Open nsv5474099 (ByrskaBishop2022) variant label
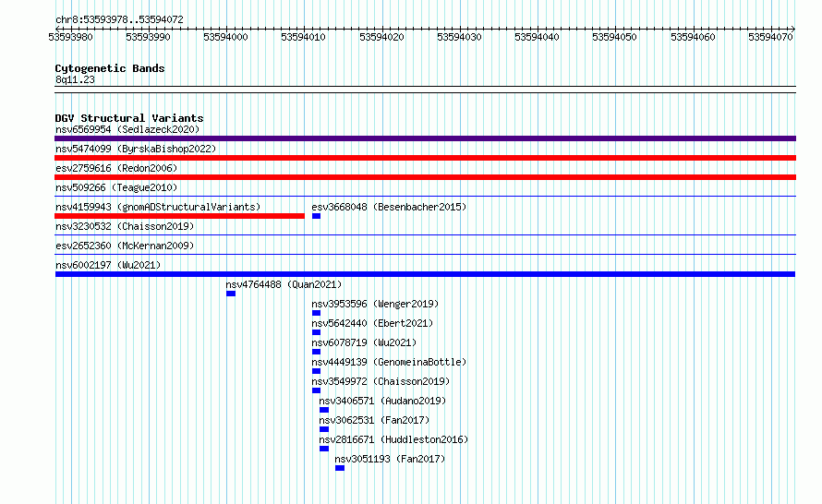Image resolution: width=822 pixels, height=504 pixels. point(136,149)
